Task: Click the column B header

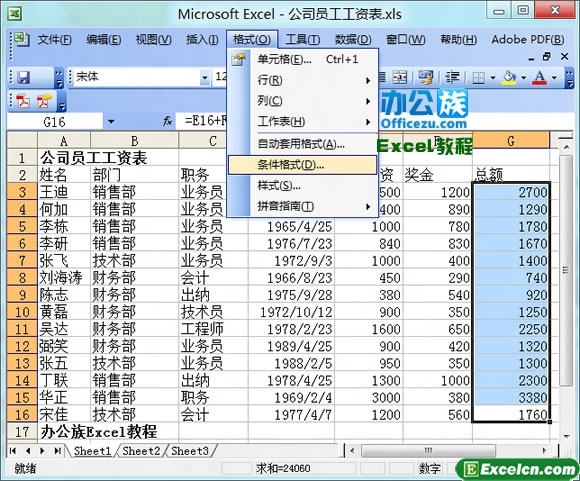Action: 134,141
